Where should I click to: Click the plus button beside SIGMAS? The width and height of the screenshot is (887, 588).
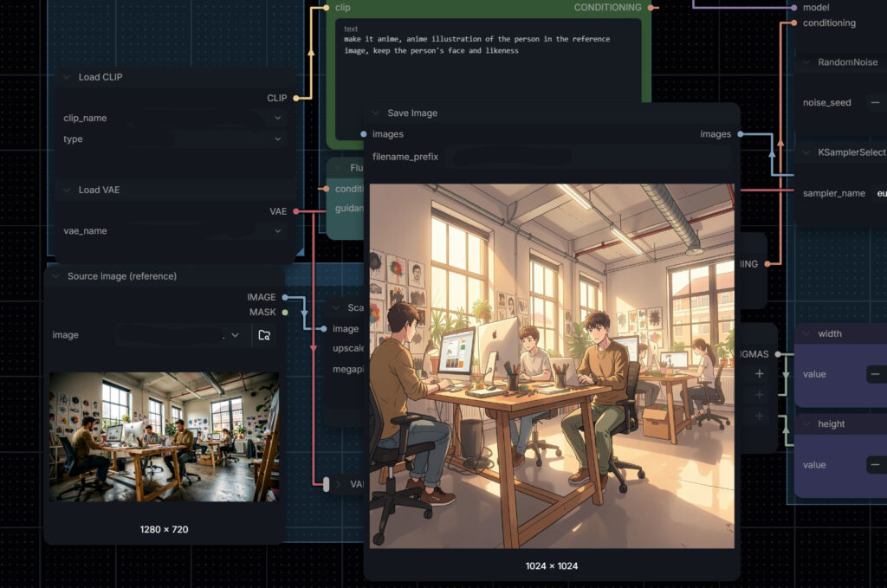click(x=759, y=374)
